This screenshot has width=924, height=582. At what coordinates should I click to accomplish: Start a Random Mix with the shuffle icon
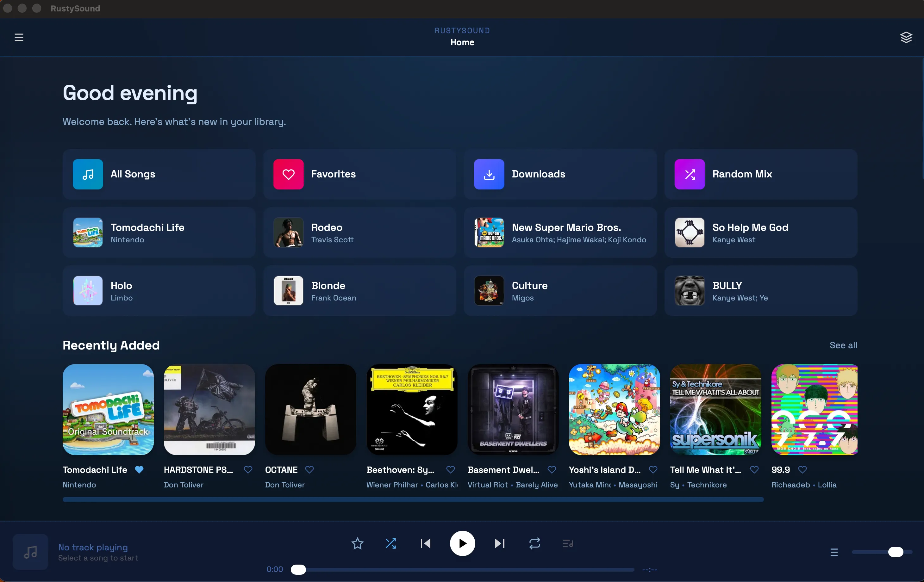tap(690, 174)
